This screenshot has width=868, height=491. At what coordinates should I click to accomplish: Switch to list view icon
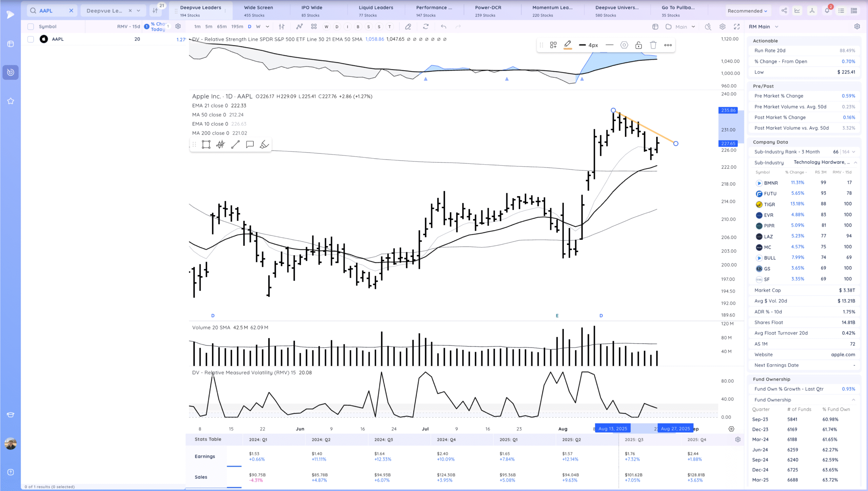pyautogui.click(x=841, y=11)
